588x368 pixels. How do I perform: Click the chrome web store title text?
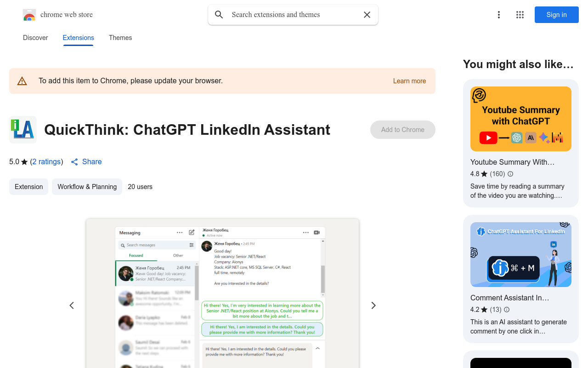[67, 15]
